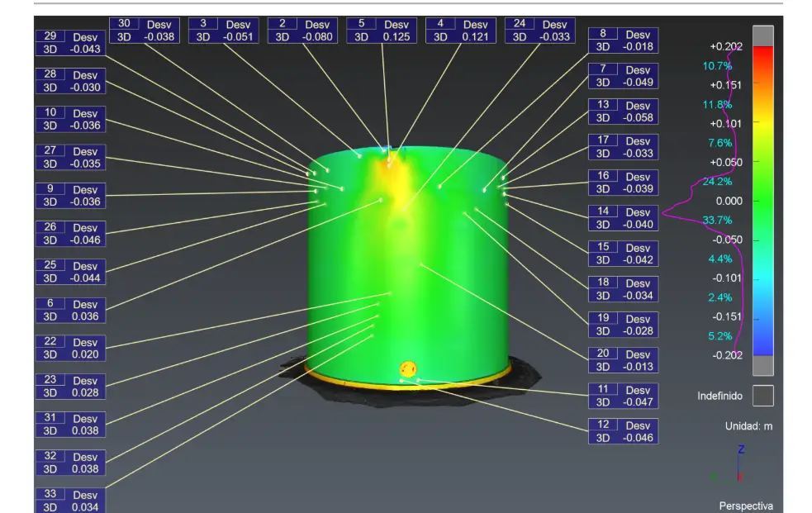
Task: Select annotation 4 with deviation 0.121
Action: (461, 31)
